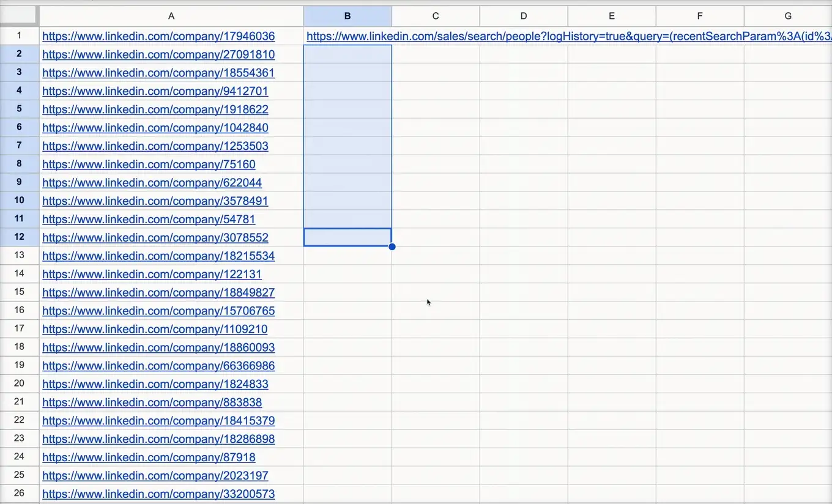Open link linkedin.com/company/883838
This screenshot has height=504, width=832.
152,402
